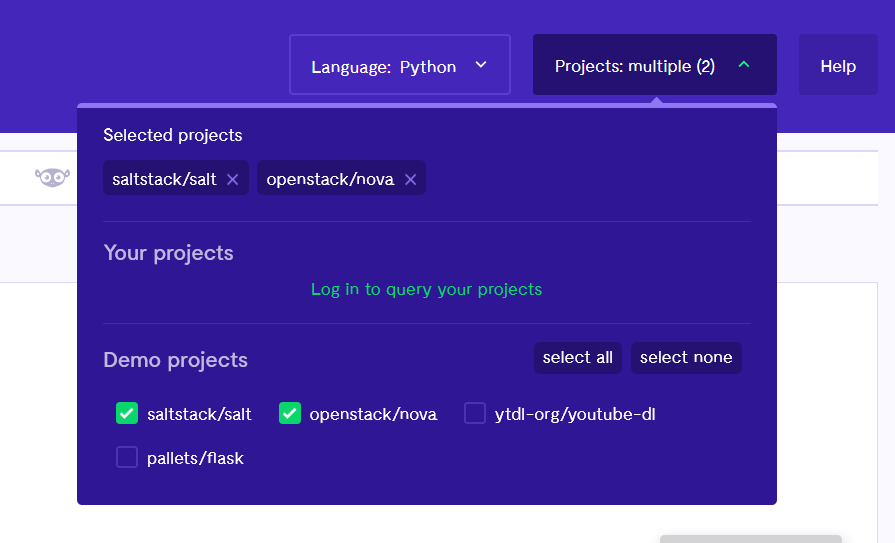Open the Help button

pyautogui.click(x=838, y=65)
